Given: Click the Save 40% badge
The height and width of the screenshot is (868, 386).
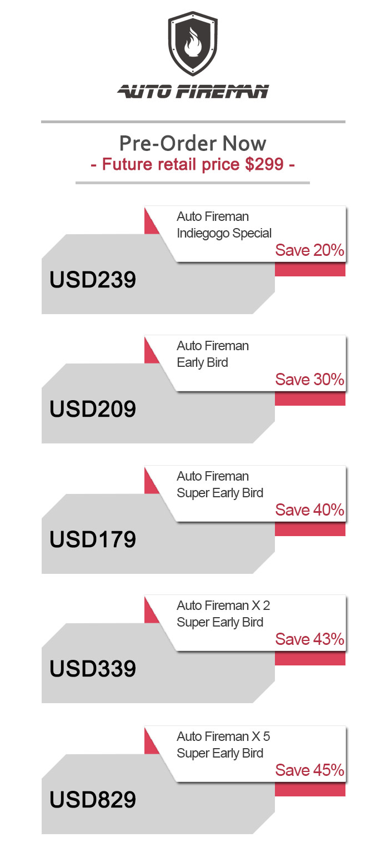Looking at the screenshot, I should (x=310, y=510).
